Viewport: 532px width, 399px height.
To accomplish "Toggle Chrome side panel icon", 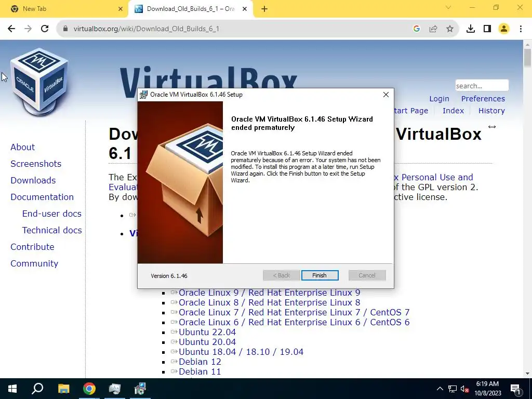I will point(487,29).
